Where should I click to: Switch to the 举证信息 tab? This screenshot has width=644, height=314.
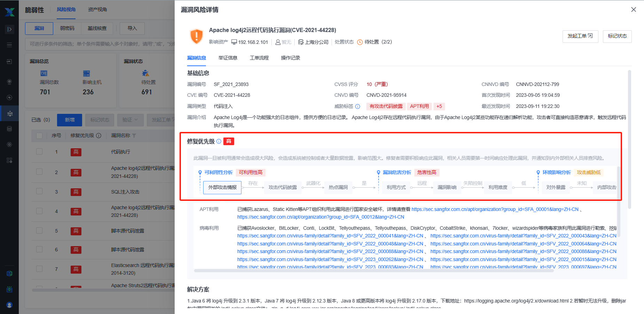tap(228, 58)
